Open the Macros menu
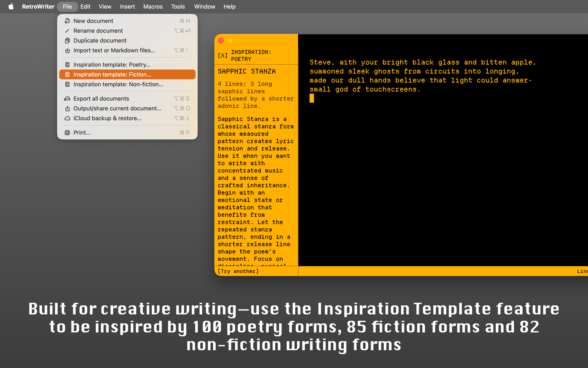Screen dimensions: 588x368 pyautogui.click(x=153, y=7)
